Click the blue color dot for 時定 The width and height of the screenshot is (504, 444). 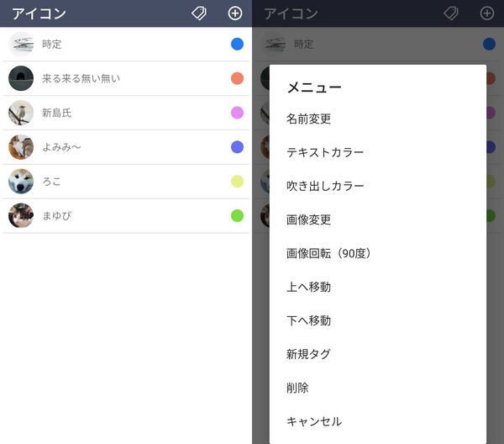pyautogui.click(x=237, y=44)
